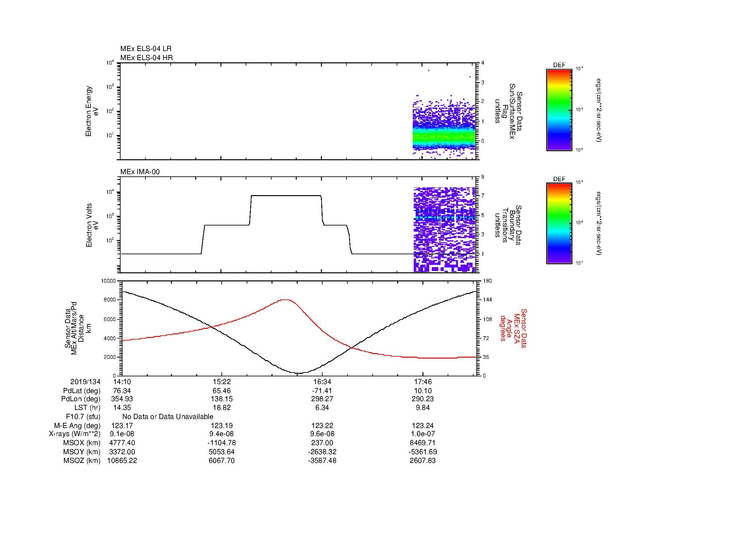This screenshot has width=756, height=534.
Task: Click the MSOZ value 10865.22
Action: pyautogui.click(x=122, y=461)
